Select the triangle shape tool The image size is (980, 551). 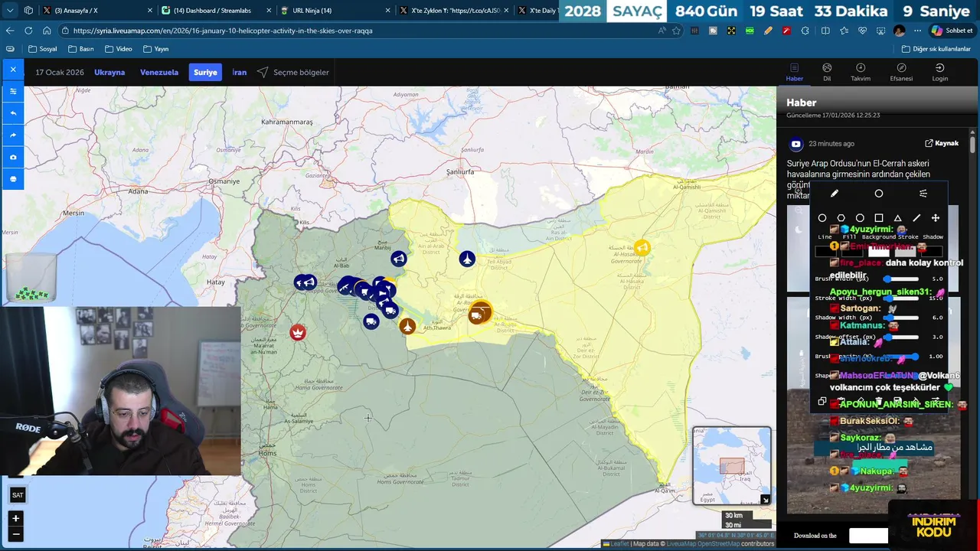(x=897, y=218)
